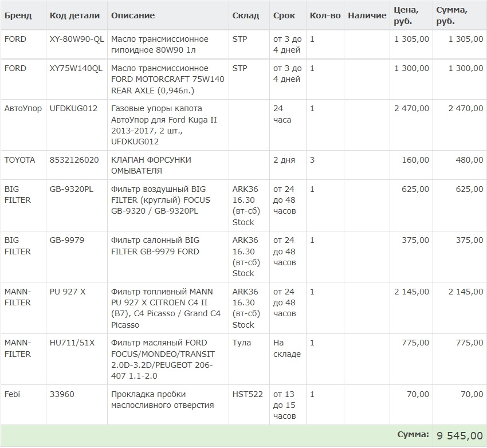
Task: Click the MANN-FILTER brand of PU 927 X row
Action: click(x=18, y=297)
